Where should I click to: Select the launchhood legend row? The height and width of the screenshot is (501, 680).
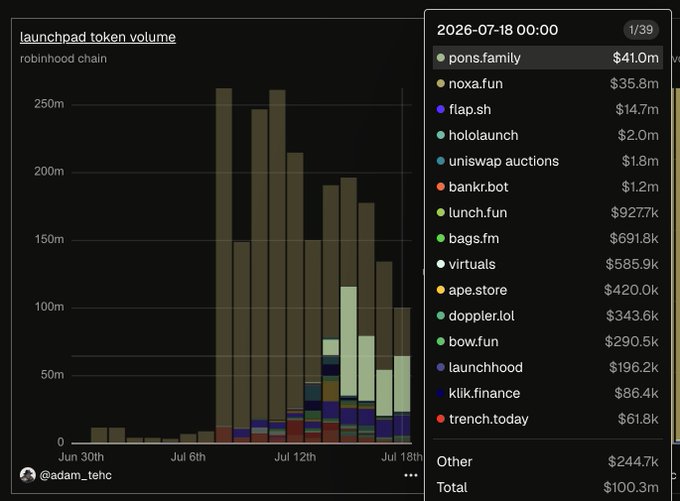click(x=548, y=367)
